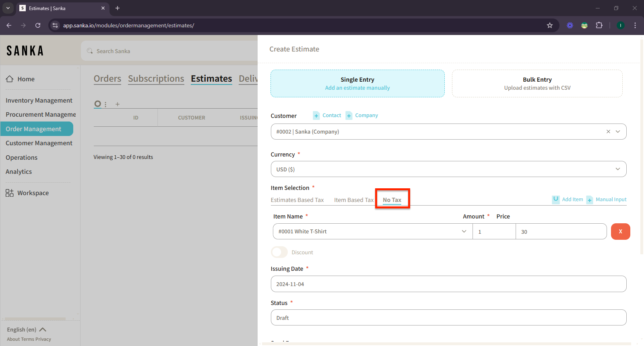Switch to the Estimates Based Tax tab
Image resolution: width=644 pixels, height=346 pixels.
click(x=297, y=200)
